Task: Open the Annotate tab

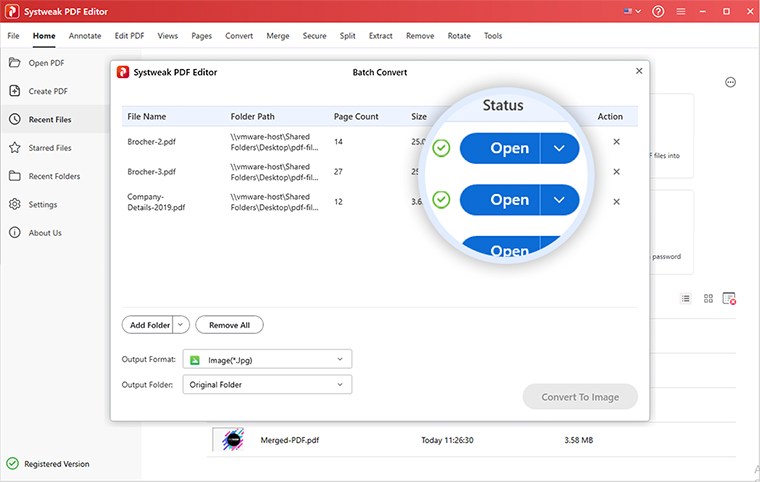Action: click(x=85, y=36)
